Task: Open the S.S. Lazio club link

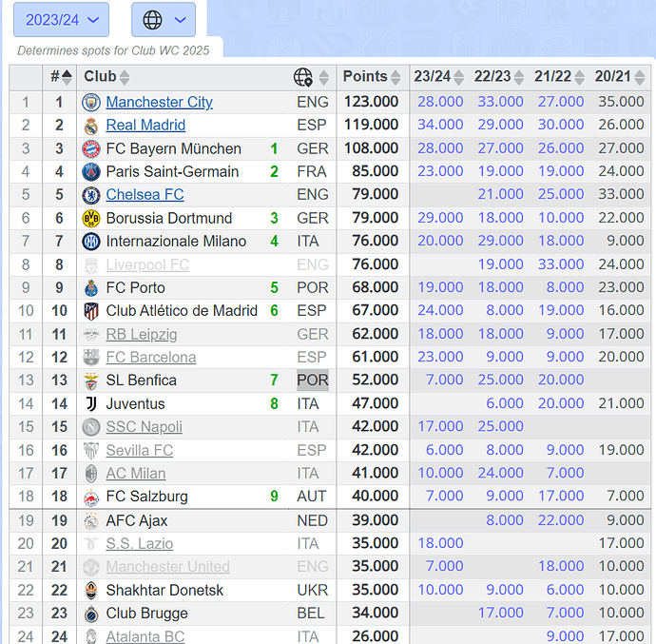Action: coord(140,543)
